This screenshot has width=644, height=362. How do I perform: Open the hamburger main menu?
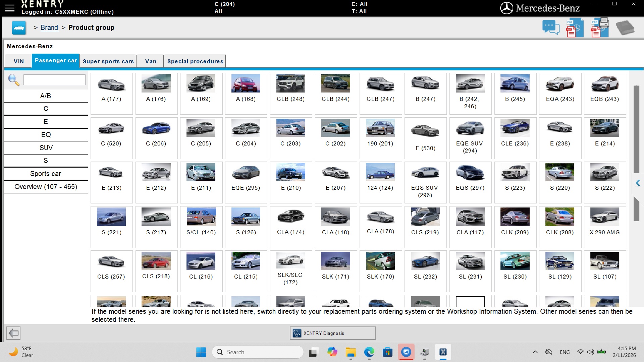tap(10, 8)
